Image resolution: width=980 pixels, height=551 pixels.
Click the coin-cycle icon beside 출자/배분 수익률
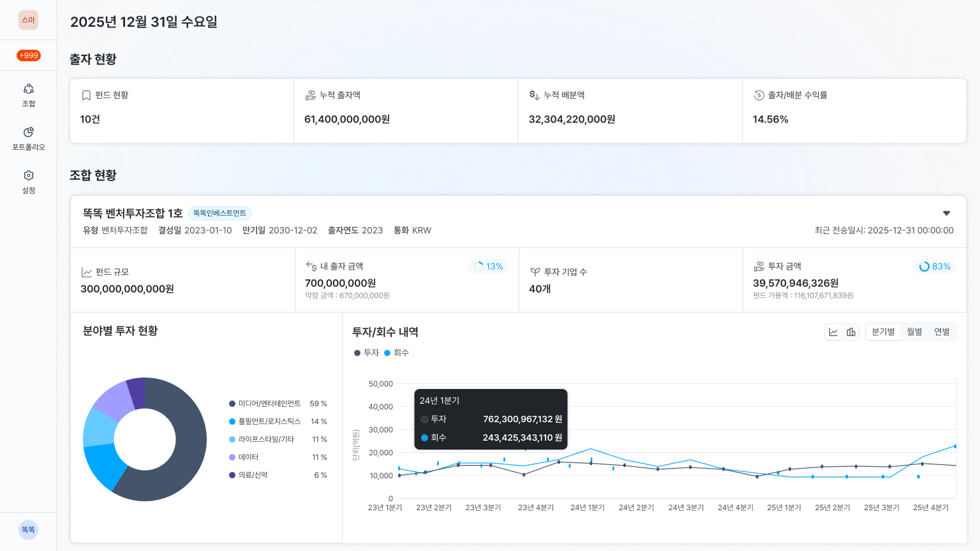[x=759, y=95]
